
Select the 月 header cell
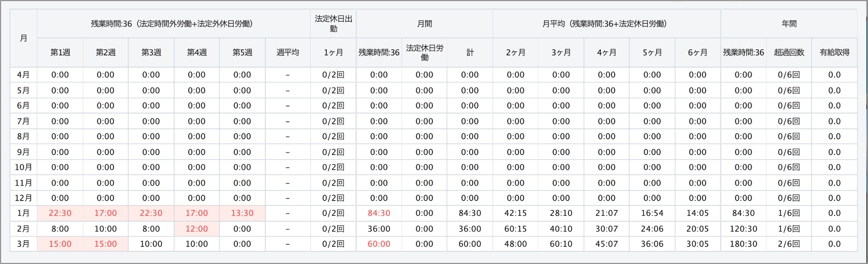point(23,38)
